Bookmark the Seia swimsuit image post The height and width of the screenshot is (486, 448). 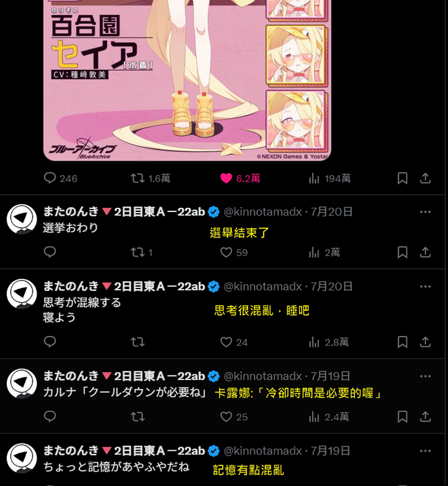[402, 178]
